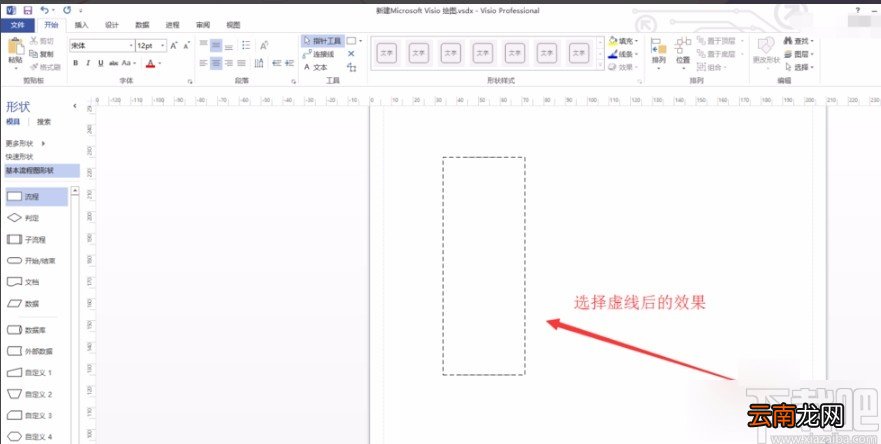Click the Help question mark icon
Screen dimensions: 881x444
[857, 10]
